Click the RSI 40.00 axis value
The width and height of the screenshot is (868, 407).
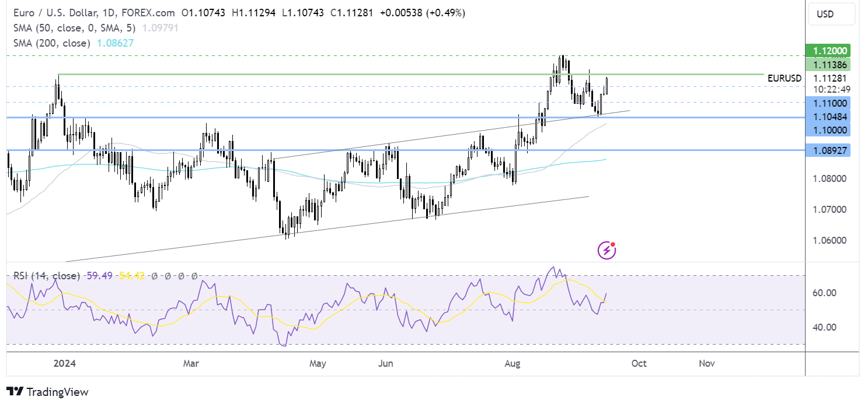point(826,327)
